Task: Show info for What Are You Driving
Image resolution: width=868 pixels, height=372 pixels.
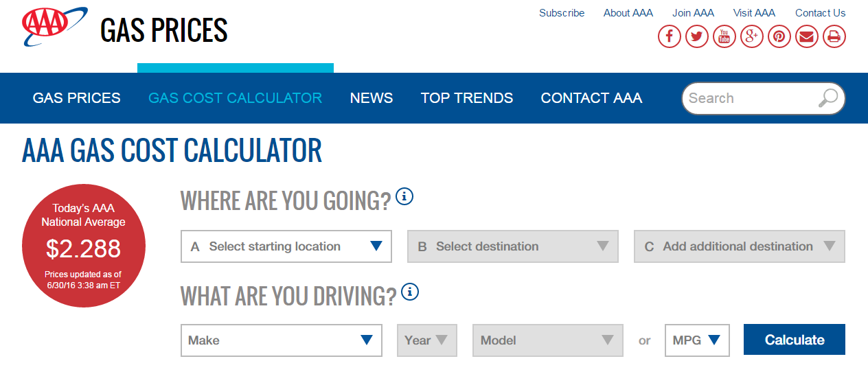Action: (x=410, y=292)
